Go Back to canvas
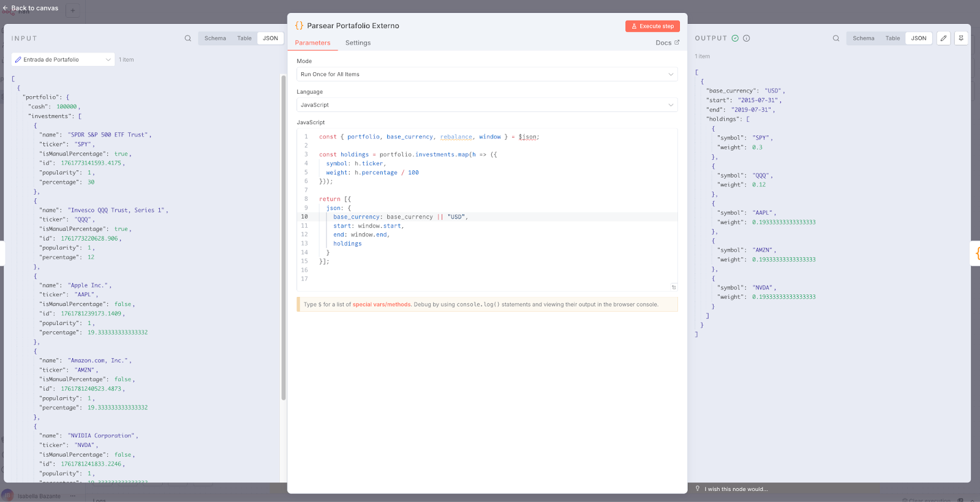This screenshot has width=980, height=502. (31, 8)
